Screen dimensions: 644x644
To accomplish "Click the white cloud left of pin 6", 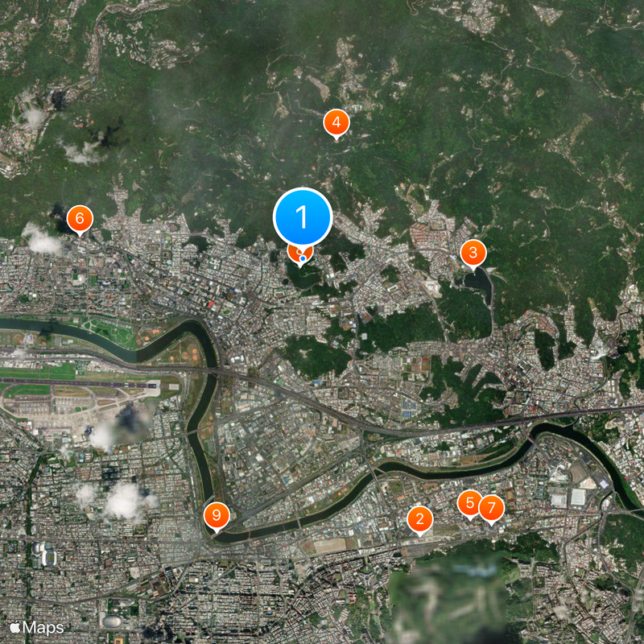I will [x=41, y=240].
